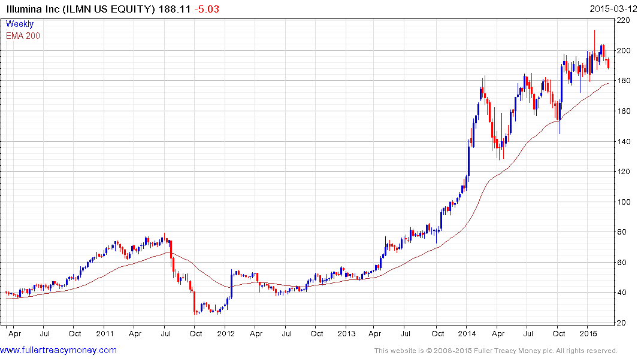Image resolution: width=644 pixels, height=359 pixels.
Task: Click the 2014 year axis label
Action: pyautogui.click(x=467, y=333)
